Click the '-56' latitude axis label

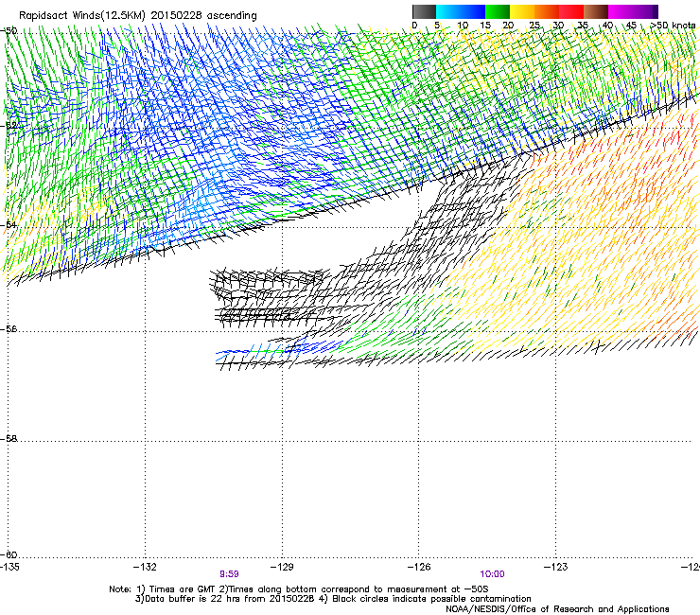9,329
